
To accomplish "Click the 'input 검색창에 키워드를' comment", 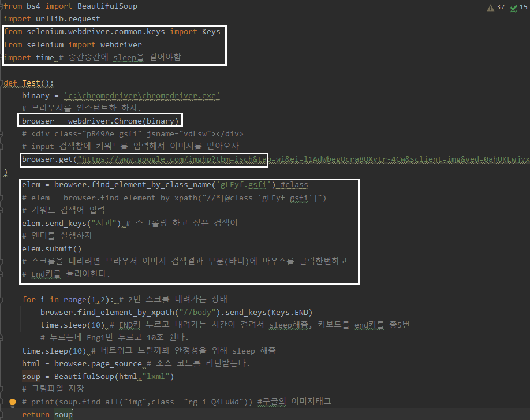I will [130, 146].
